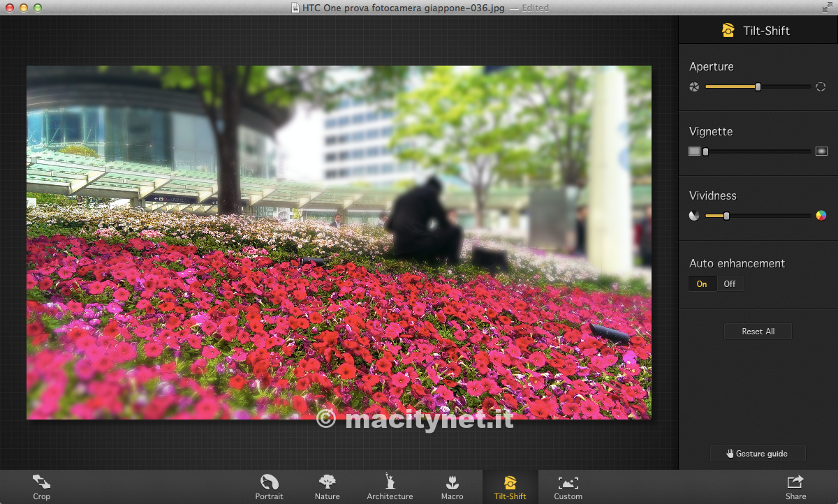
Task: Turn Auto enhancement Off
Action: (730, 284)
